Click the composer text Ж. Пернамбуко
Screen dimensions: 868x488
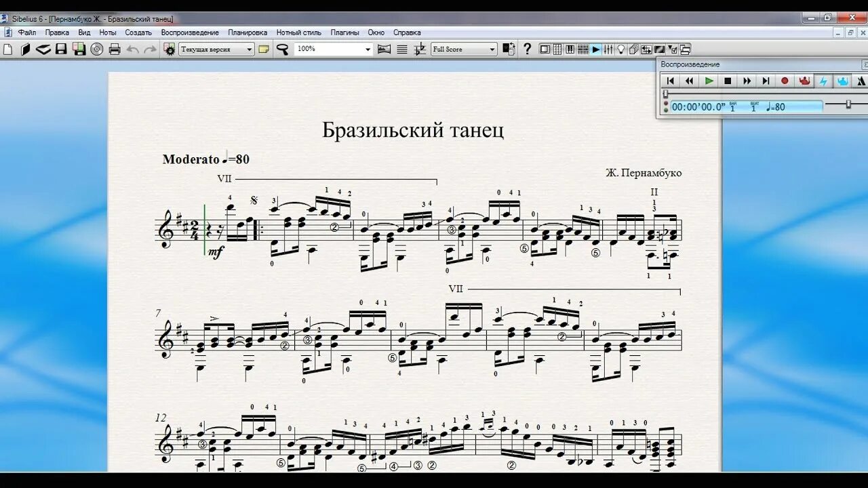tap(644, 173)
